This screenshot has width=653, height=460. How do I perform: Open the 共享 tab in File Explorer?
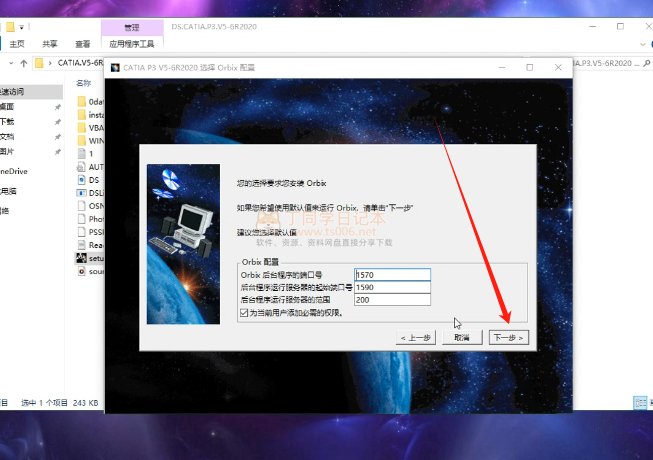(50, 44)
